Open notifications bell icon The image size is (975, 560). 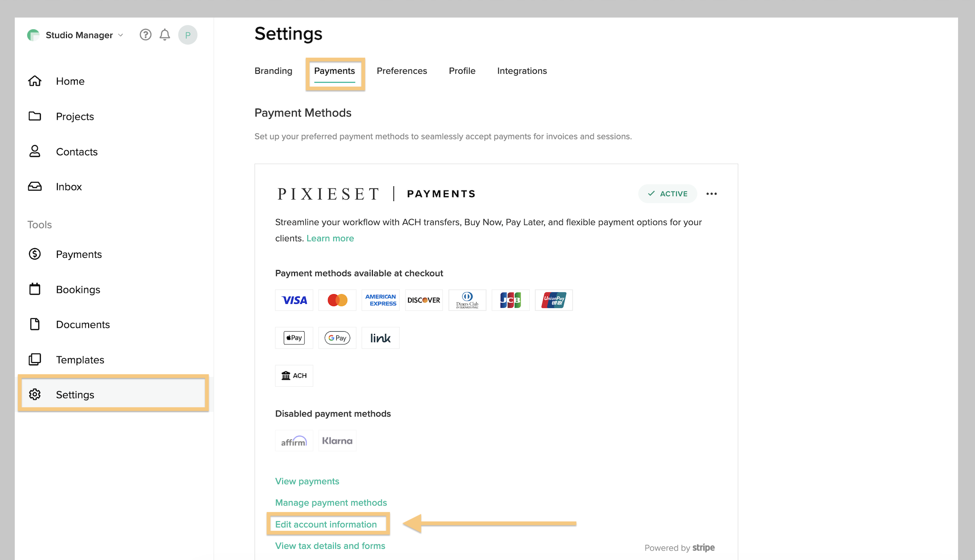[165, 35]
